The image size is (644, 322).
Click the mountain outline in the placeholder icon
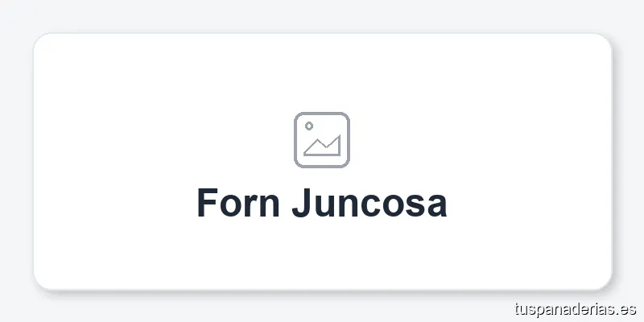click(324, 147)
